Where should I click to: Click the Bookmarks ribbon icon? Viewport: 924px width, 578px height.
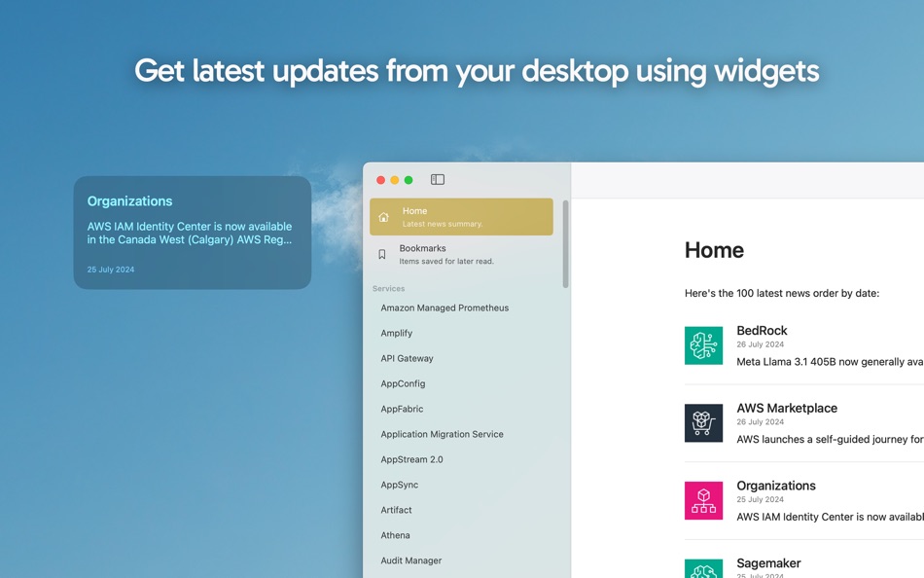point(382,254)
